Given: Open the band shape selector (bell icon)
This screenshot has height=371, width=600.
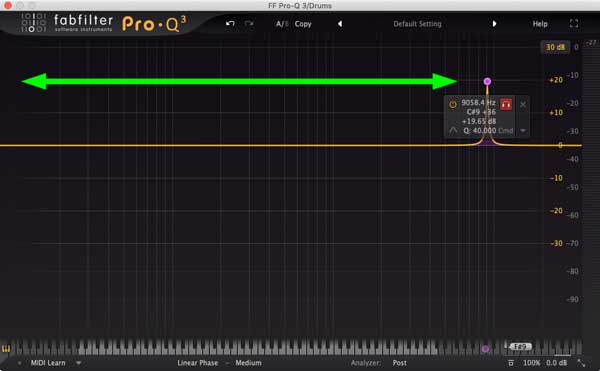Looking at the screenshot, I should click(453, 130).
